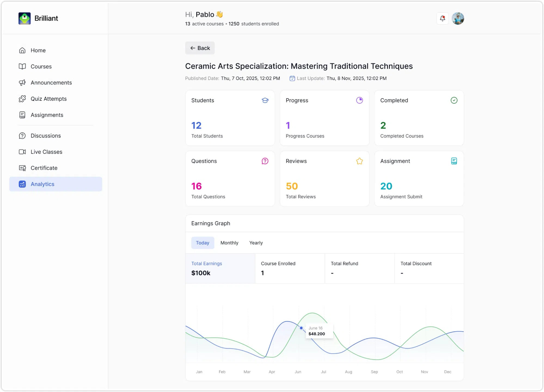Click the Students graduation cap icon

coord(265,100)
